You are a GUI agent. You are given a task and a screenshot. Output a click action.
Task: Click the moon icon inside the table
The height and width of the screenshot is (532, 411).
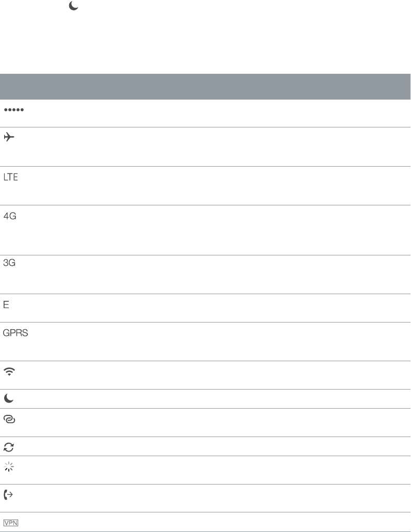tap(9, 399)
